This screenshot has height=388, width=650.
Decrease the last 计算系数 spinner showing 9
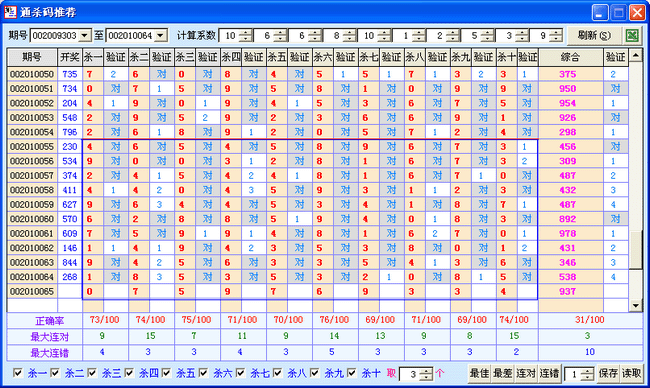click(x=556, y=39)
